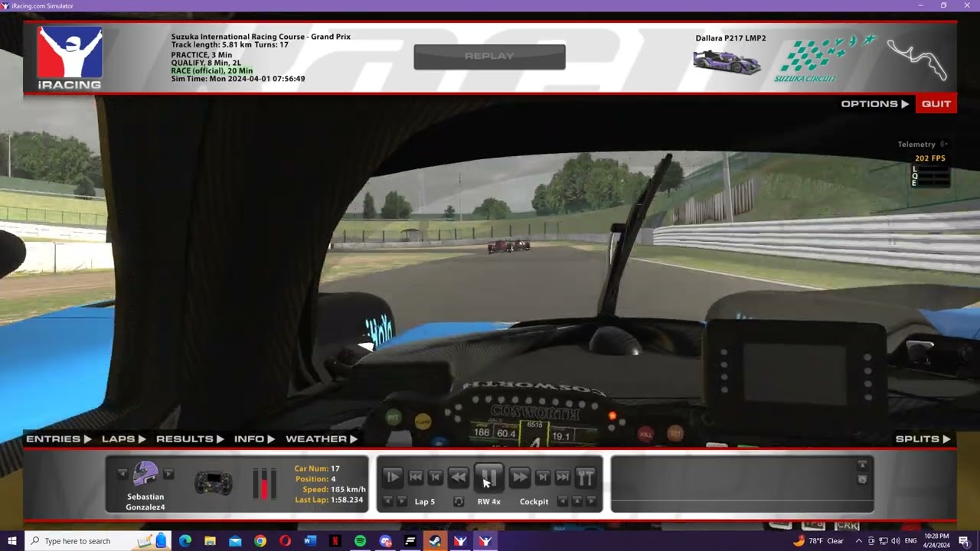
Task: Click the purple driver helmet icon
Action: pyautogui.click(x=145, y=474)
